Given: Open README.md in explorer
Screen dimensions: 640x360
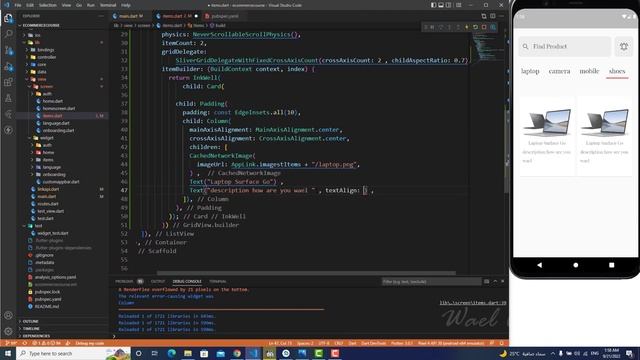Looking at the screenshot, I should [47, 307].
